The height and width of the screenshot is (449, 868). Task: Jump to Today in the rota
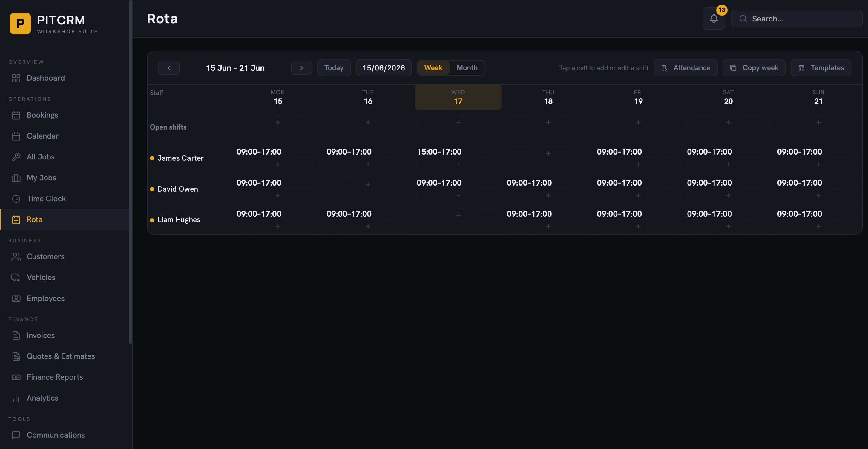[x=334, y=68]
